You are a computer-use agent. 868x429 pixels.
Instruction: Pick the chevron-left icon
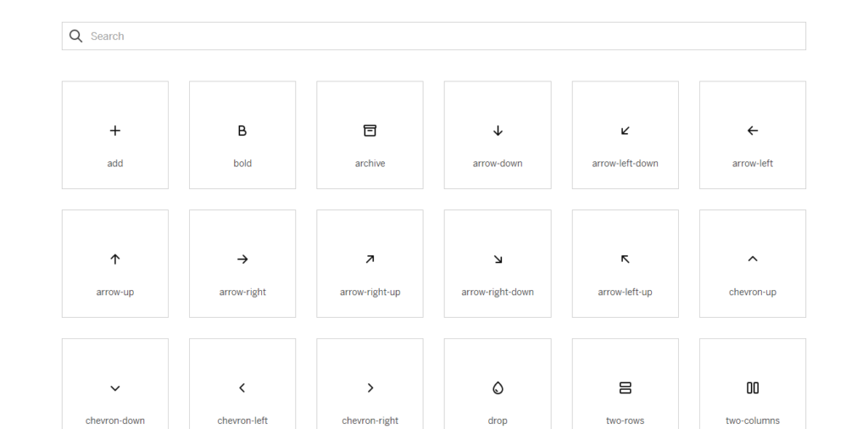[242, 388]
